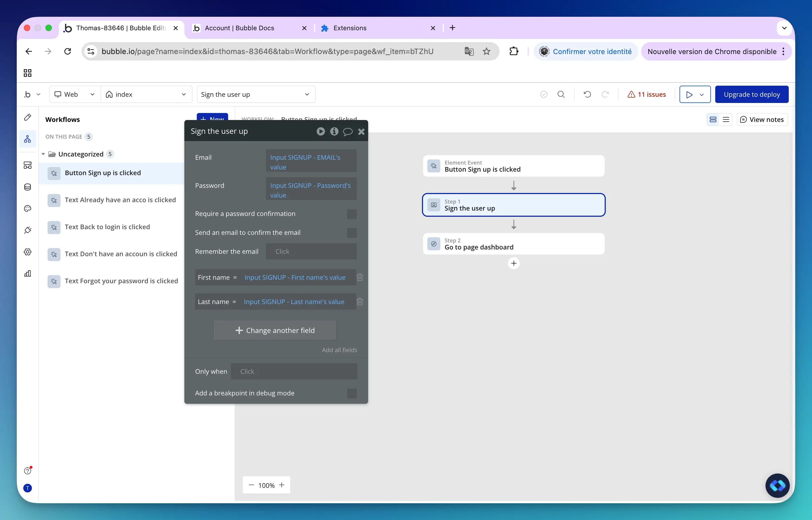Click View notes button
This screenshot has width=812, height=520.
[x=762, y=119]
